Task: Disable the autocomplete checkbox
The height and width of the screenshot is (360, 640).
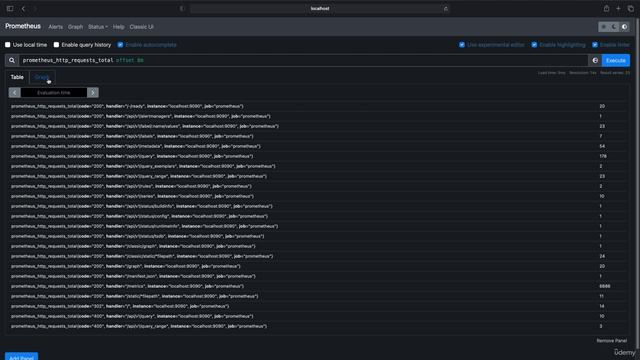Action: 120,45
